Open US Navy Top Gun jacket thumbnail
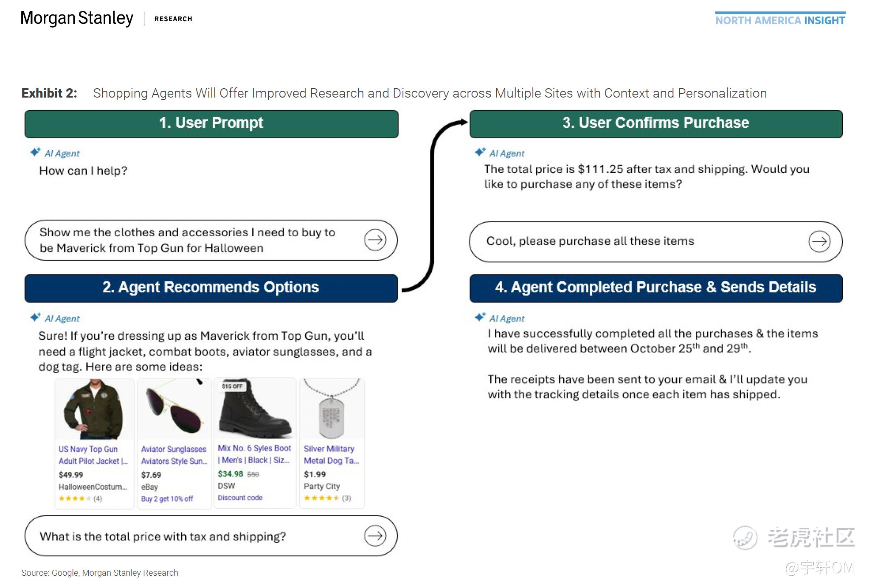 [x=94, y=410]
